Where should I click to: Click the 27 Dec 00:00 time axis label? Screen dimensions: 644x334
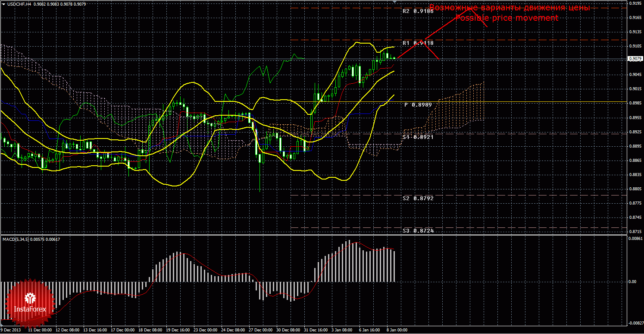[x=261, y=330]
